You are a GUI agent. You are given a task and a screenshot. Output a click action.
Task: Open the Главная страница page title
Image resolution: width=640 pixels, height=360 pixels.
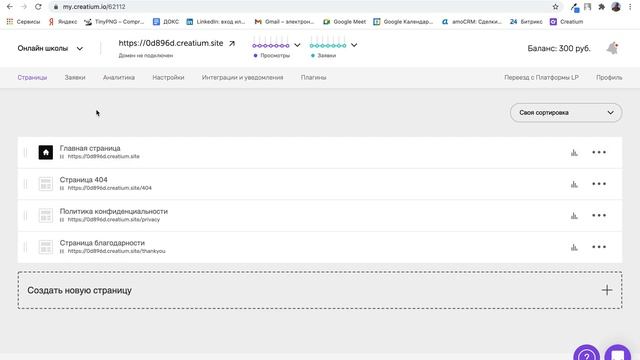pyautogui.click(x=90, y=148)
